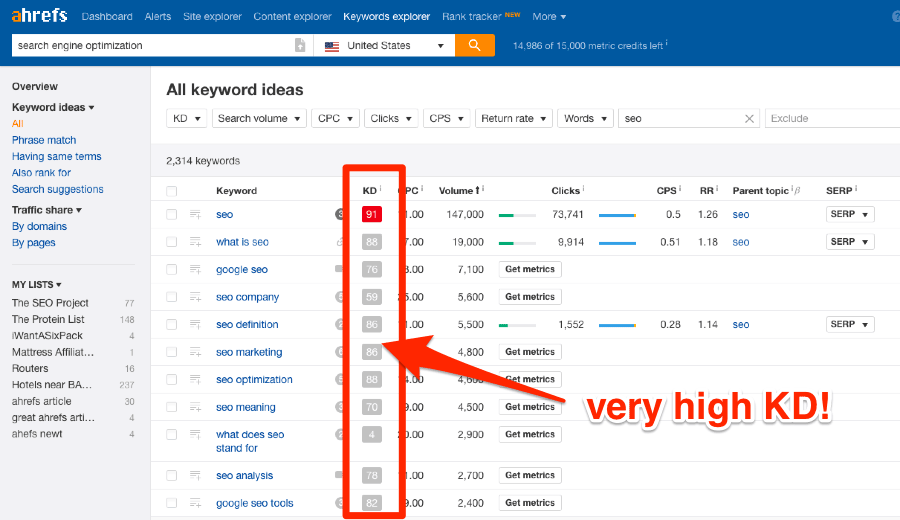Click the United States flag icon
The image size is (900, 520).
pyautogui.click(x=332, y=46)
